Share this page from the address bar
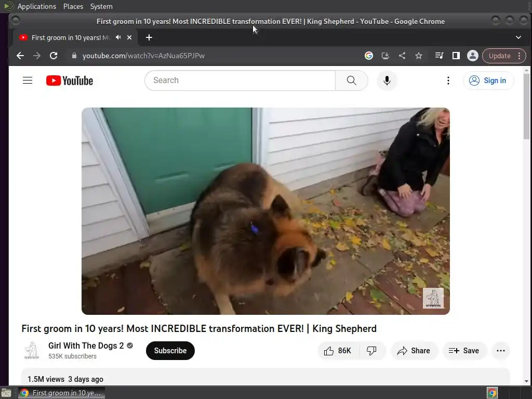 pos(402,56)
